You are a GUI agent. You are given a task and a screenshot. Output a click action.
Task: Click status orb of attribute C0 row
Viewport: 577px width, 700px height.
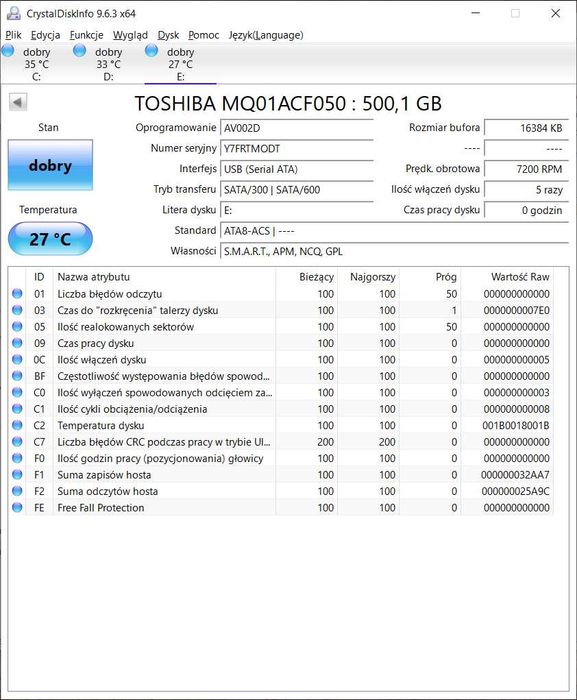click(x=17, y=392)
